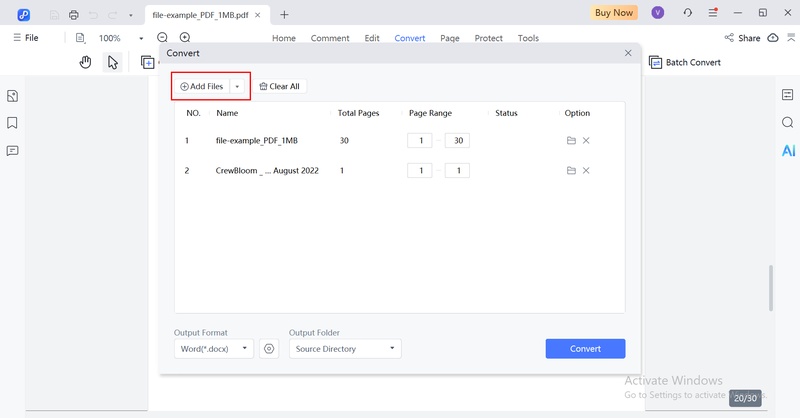Viewport: 800px width, 418px height.
Task: Open a new tab with plus icon
Action: pyautogui.click(x=284, y=15)
